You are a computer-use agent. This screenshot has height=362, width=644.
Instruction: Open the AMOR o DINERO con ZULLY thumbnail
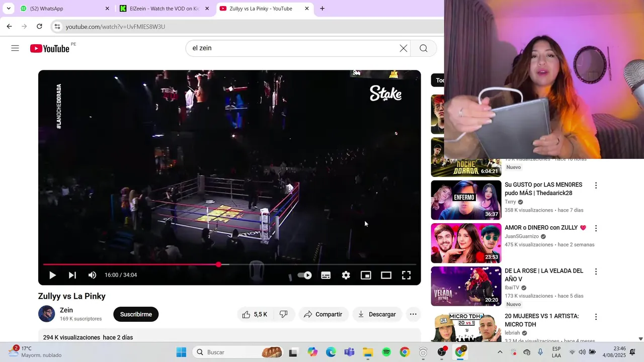pyautogui.click(x=466, y=243)
